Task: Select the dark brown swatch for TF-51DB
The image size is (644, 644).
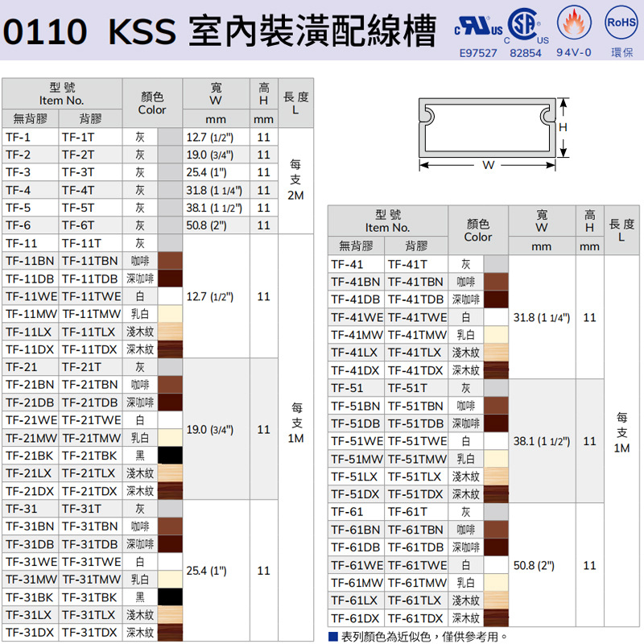Action: pyautogui.click(x=496, y=423)
